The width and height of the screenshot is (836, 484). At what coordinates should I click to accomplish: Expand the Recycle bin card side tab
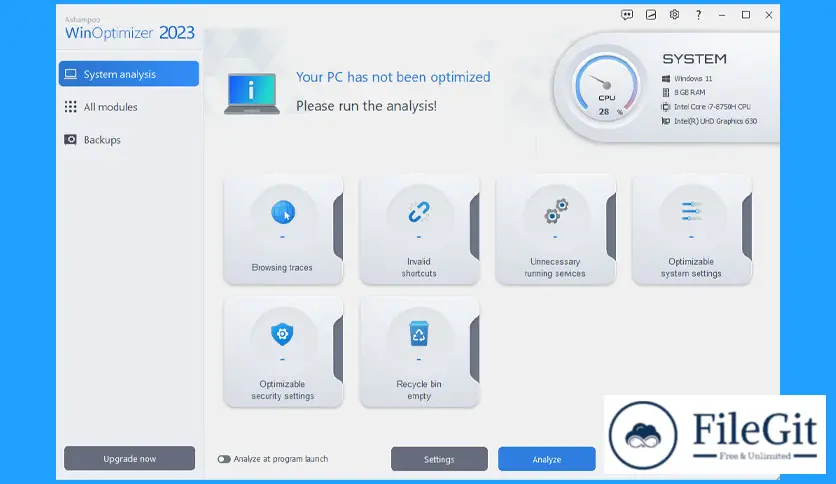pos(475,349)
